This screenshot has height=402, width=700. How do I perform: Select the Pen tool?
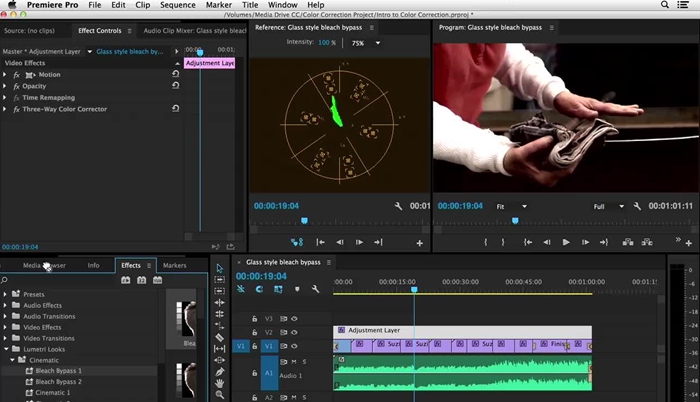pyautogui.click(x=220, y=370)
